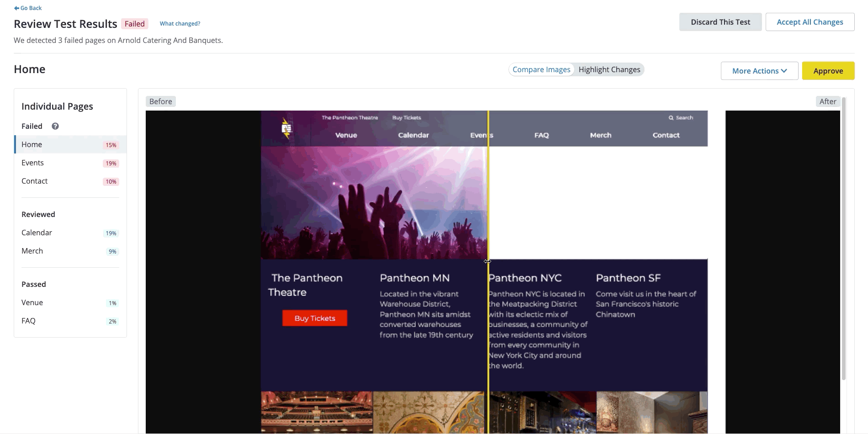This screenshot has height=434, width=868.
Task: Go Back to the previous page
Action: [28, 8]
